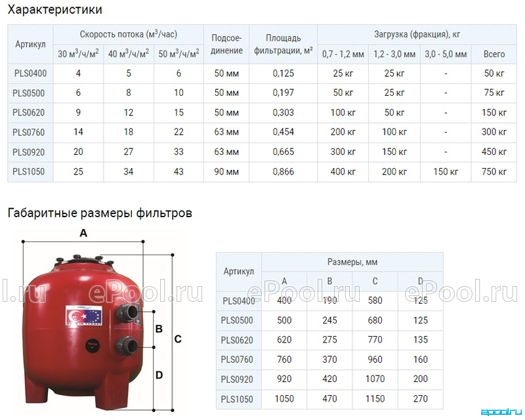Screen dimensions: 525x420
Task: Click the 'Скорость потока (м³/час)' header
Action: coord(129,34)
